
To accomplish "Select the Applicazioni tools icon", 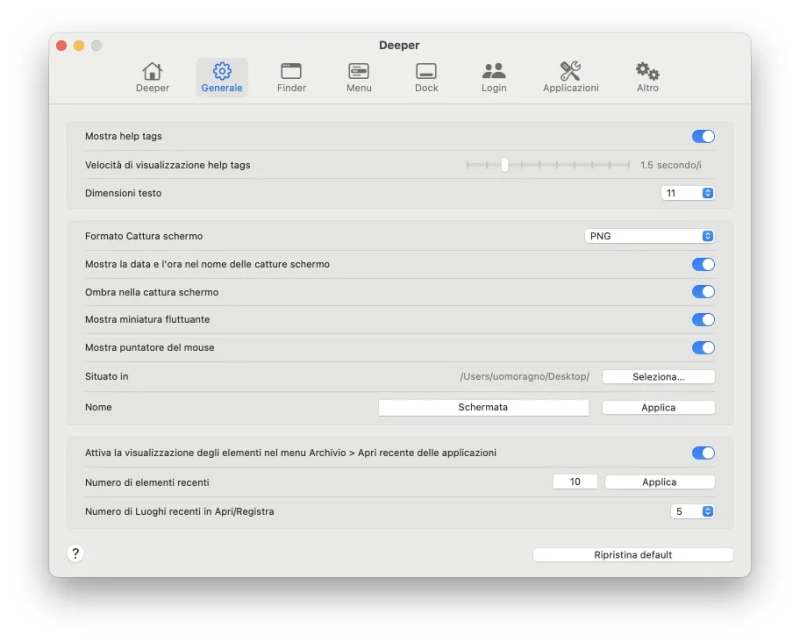I will 570,72.
